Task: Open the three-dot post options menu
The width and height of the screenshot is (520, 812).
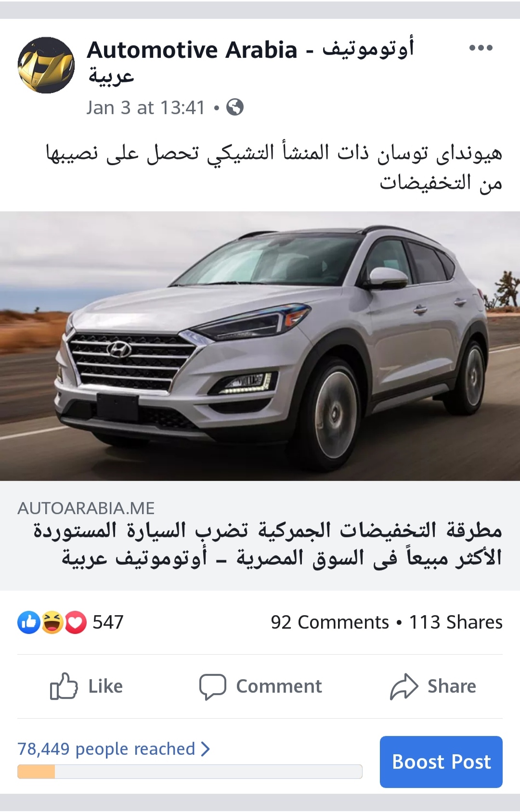Action: click(481, 48)
